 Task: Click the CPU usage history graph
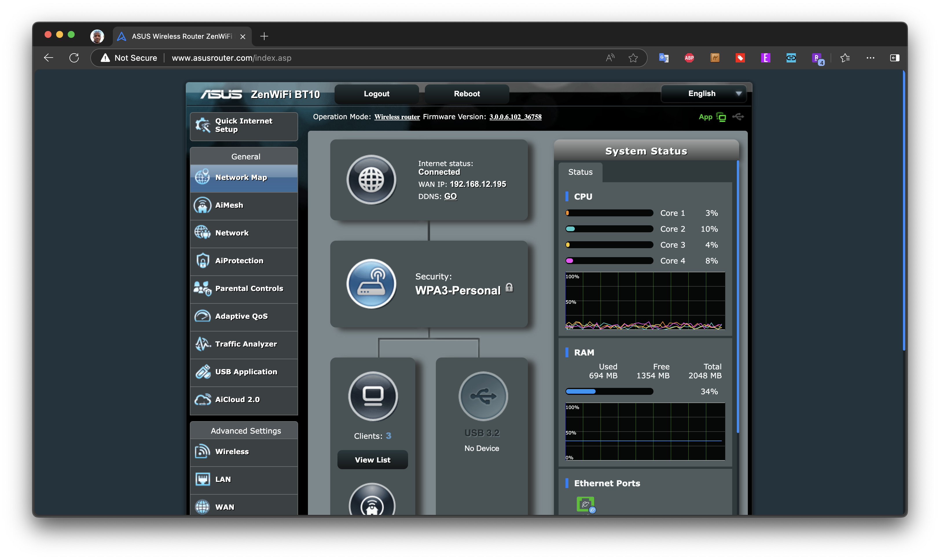click(x=645, y=301)
